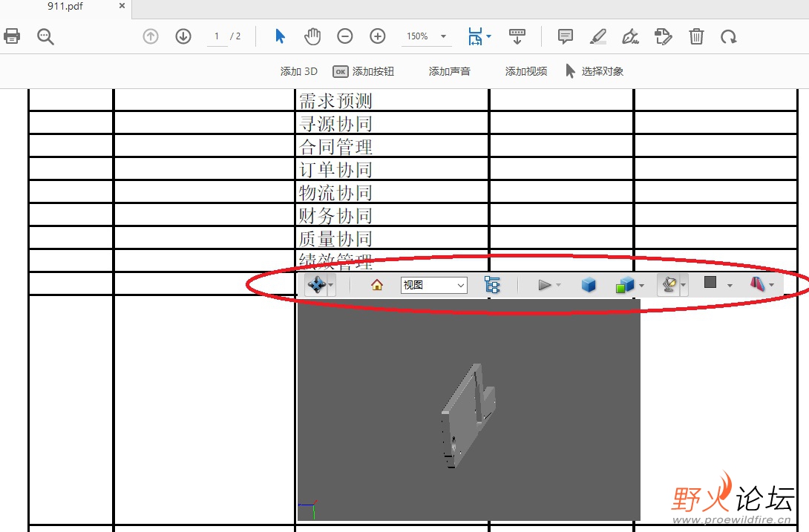The width and height of the screenshot is (809, 532).
Task: Reset 3D view with home icon
Action: (377, 285)
